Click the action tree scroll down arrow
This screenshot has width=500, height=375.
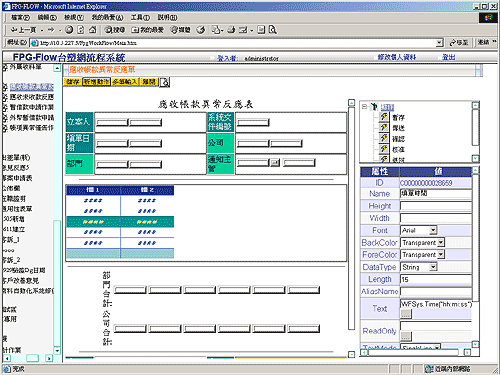(475, 158)
